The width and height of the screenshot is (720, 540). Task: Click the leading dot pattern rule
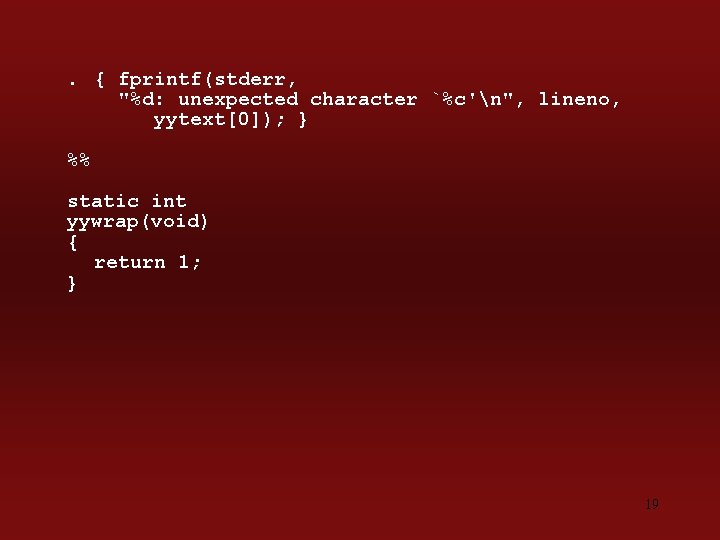tap(72, 84)
